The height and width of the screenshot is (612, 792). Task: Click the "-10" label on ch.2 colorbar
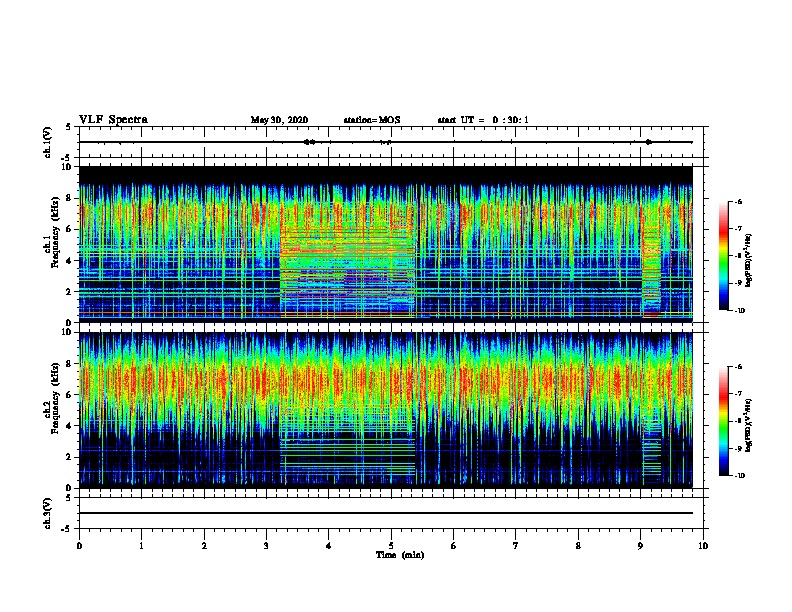click(x=739, y=476)
